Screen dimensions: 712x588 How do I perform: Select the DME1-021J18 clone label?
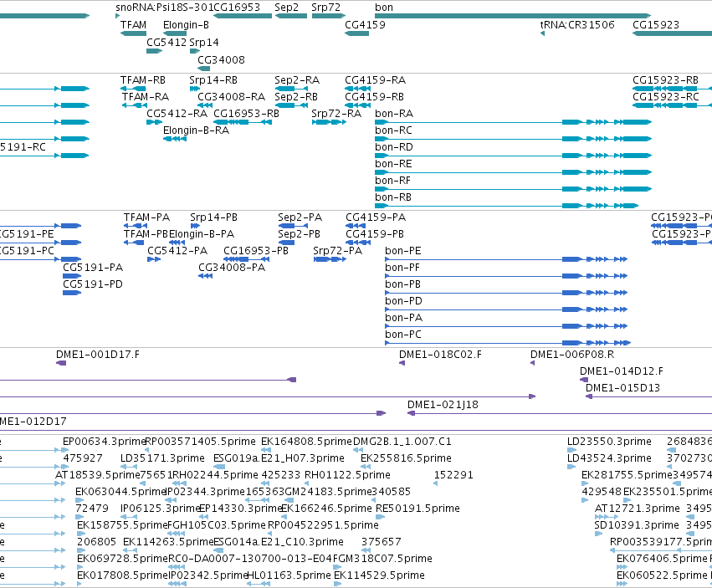(x=443, y=406)
